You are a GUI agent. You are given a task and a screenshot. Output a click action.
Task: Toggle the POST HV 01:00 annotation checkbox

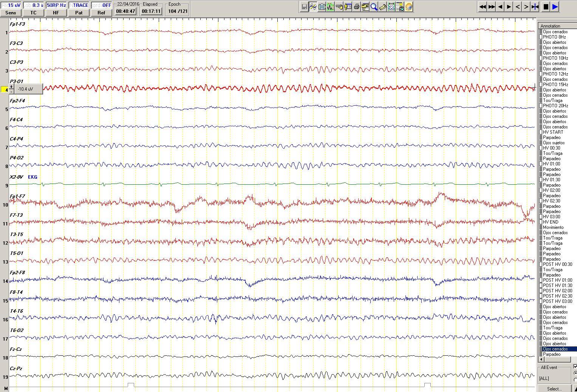[541, 280]
